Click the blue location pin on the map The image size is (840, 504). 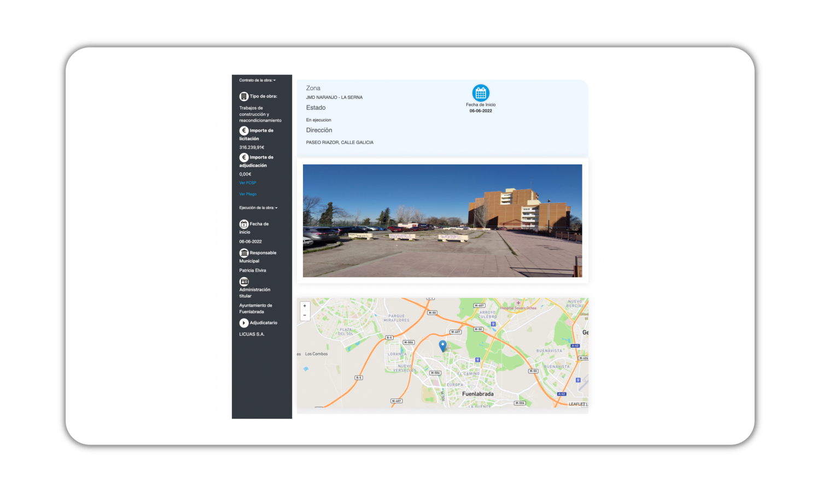[443, 345]
